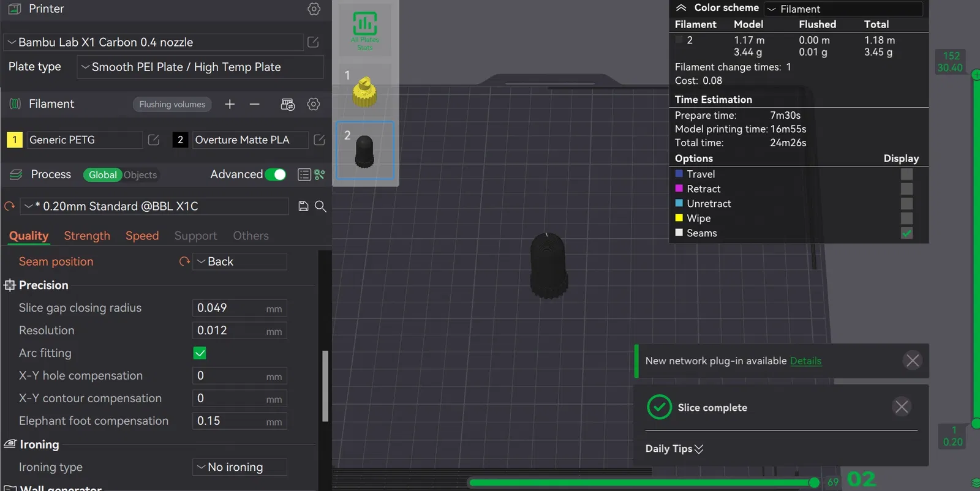Remove a filament with minus icon
The width and height of the screenshot is (980, 491).
click(254, 105)
